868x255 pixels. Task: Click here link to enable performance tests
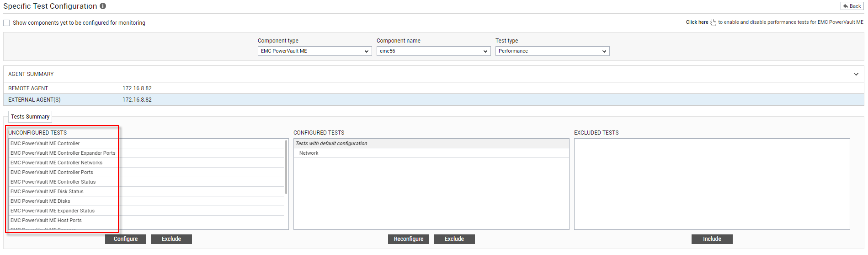point(697,22)
